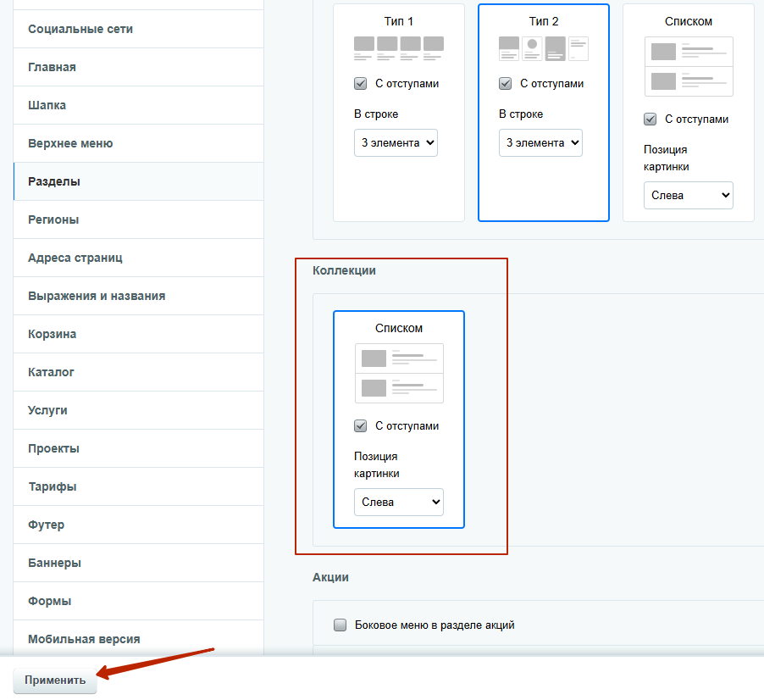Open the Футер settings item
The image size is (764, 700).
[46, 525]
